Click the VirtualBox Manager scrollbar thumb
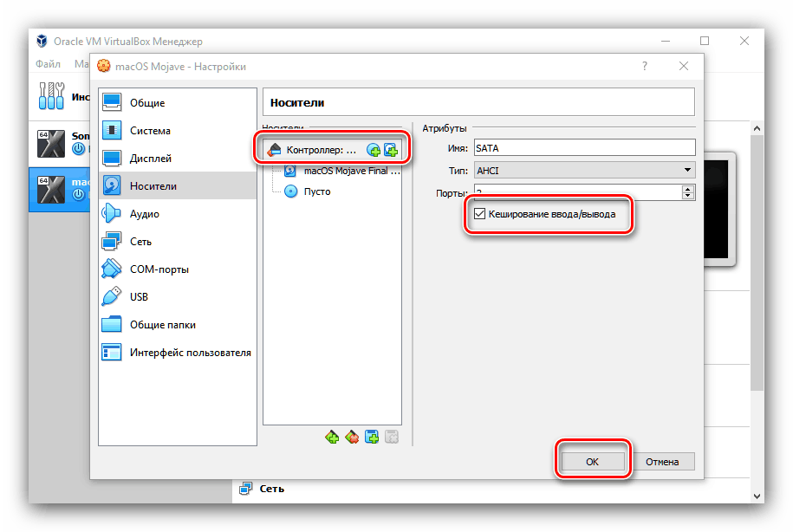The width and height of the screenshot is (793, 532). (x=757, y=263)
